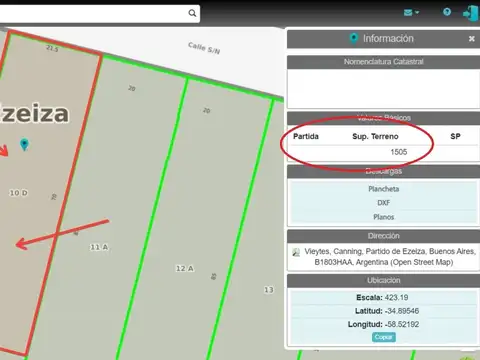Click the Latitud value -34.89546

[402, 311]
